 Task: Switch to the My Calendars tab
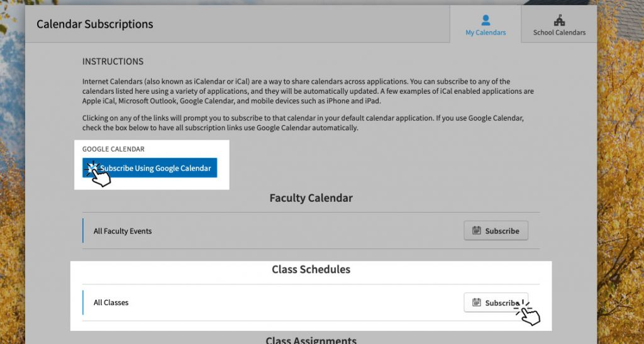[x=486, y=25]
